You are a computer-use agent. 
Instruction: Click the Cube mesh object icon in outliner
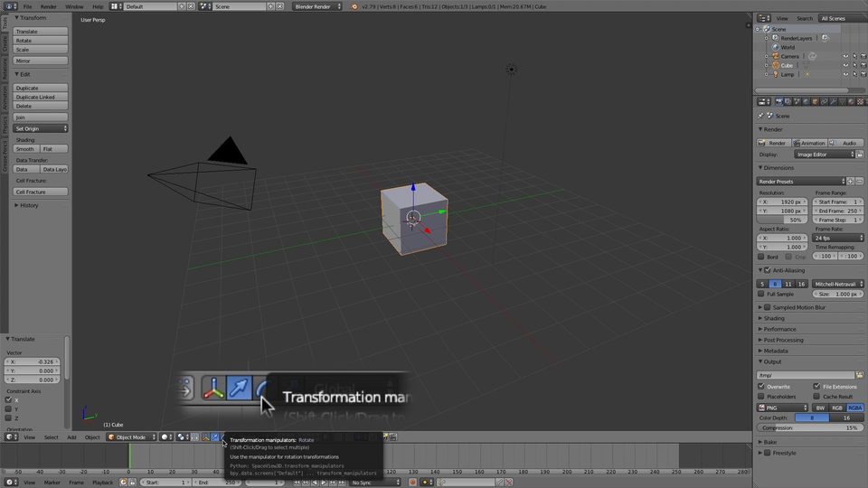pyautogui.click(x=776, y=65)
